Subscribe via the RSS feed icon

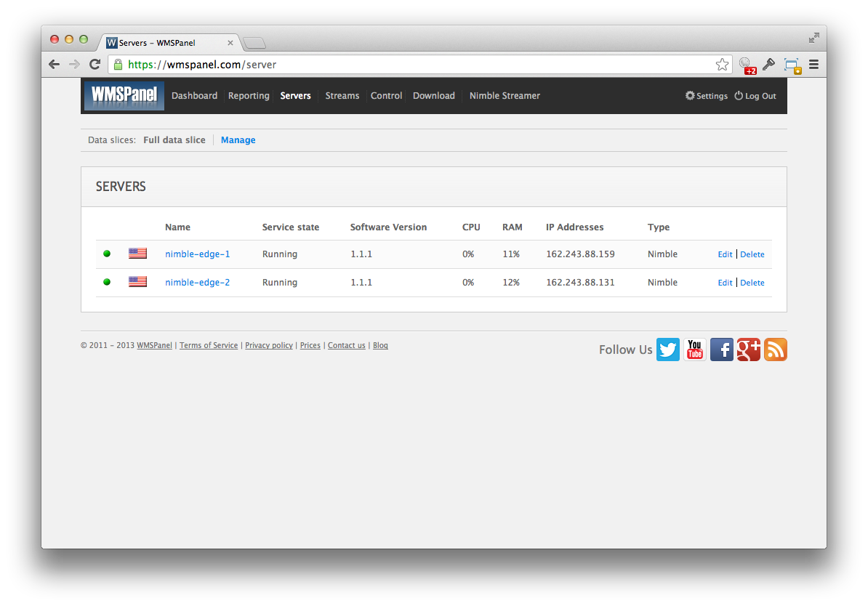775,350
